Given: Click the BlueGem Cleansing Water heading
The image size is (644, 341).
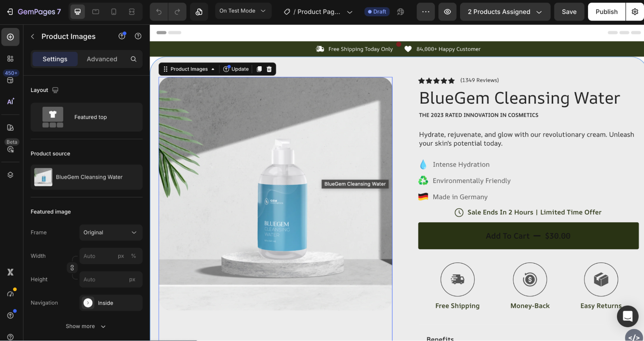Looking at the screenshot, I should coord(519,98).
